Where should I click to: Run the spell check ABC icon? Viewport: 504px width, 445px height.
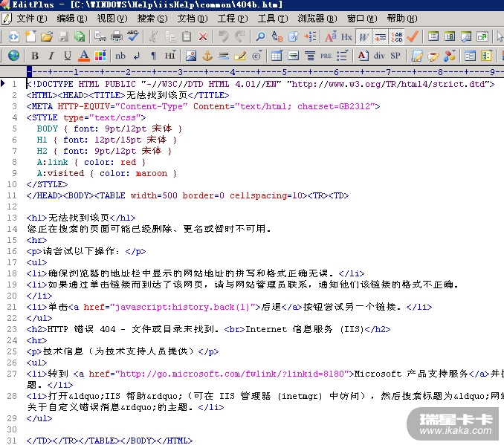pos(132,36)
